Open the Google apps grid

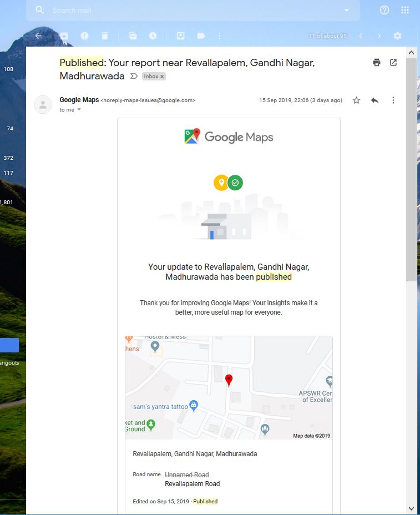point(405,10)
